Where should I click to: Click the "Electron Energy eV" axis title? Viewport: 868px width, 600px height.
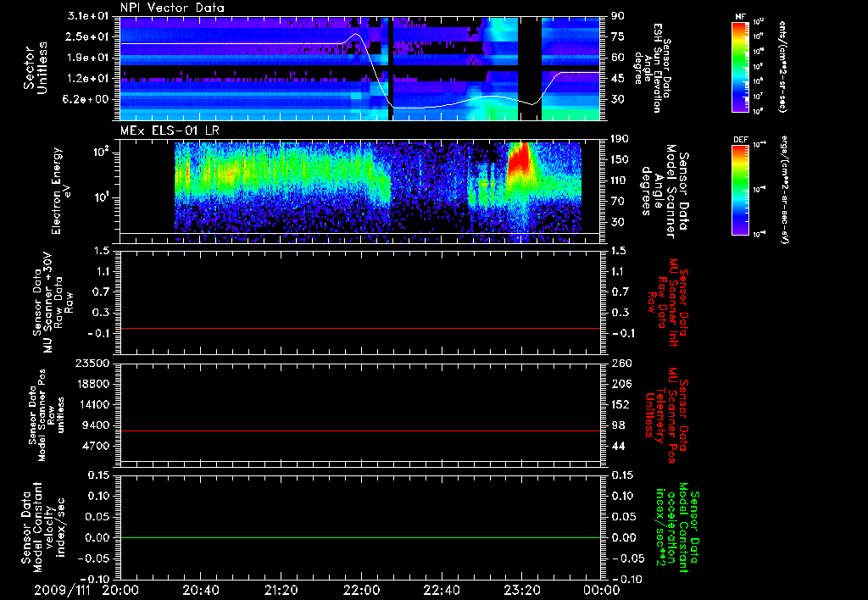click(x=61, y=191)
